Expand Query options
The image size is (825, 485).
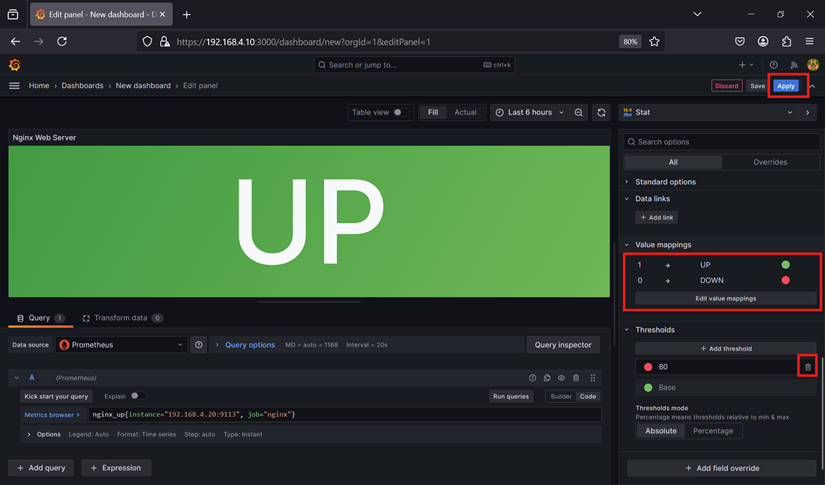tap(250, 345)
